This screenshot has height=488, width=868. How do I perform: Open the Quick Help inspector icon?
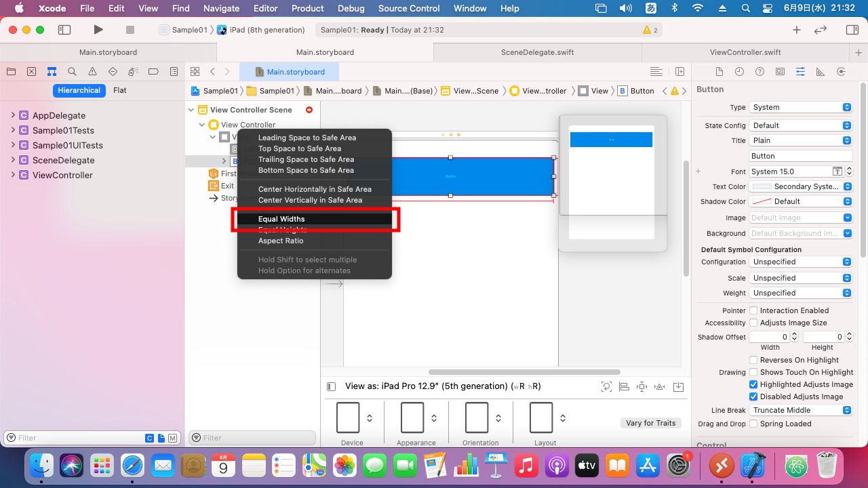(759, 72)
